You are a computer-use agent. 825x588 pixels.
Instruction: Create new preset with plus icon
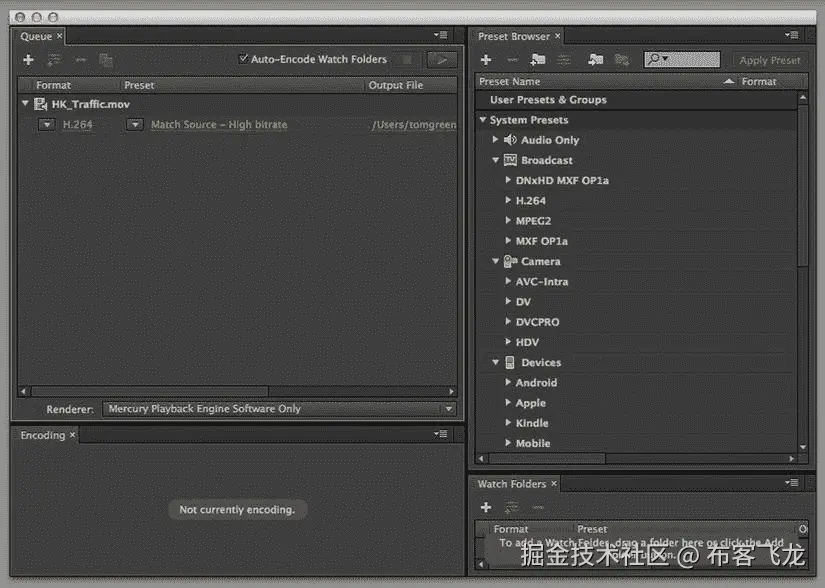click(x=486, y=60)
